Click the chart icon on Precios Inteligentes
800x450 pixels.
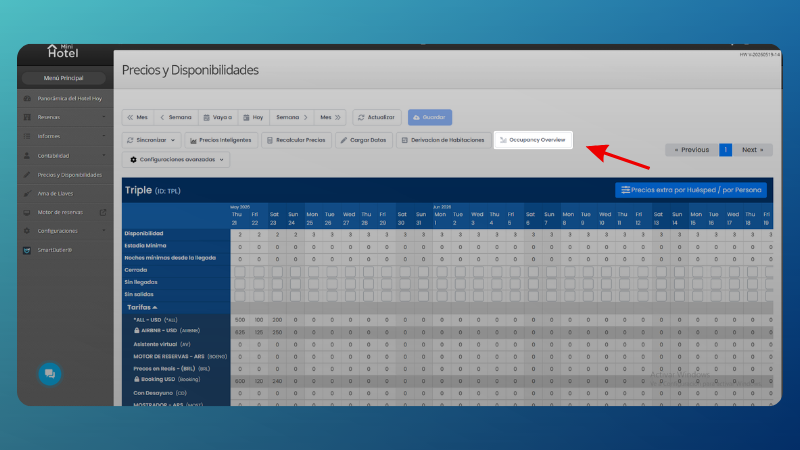coord(193,140)
